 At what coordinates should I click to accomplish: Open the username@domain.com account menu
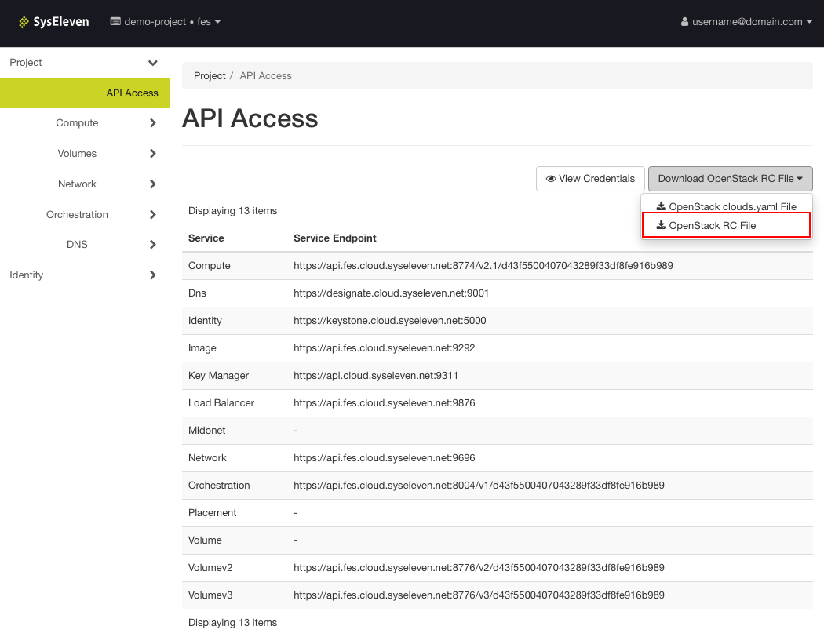(x=746, y=21)
